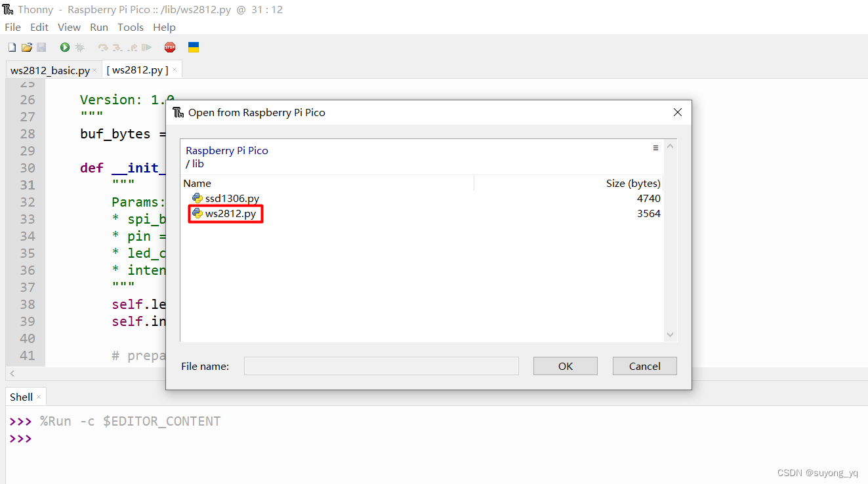Viewport: 868px width, 484px height.
Task: Click the Python icon beside ws2812.py
Action: [197, 213]
